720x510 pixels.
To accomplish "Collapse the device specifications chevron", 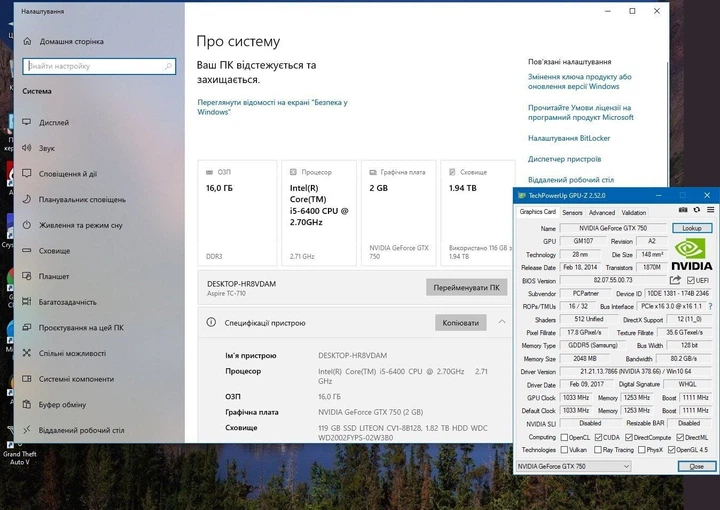I will point(502,322).
